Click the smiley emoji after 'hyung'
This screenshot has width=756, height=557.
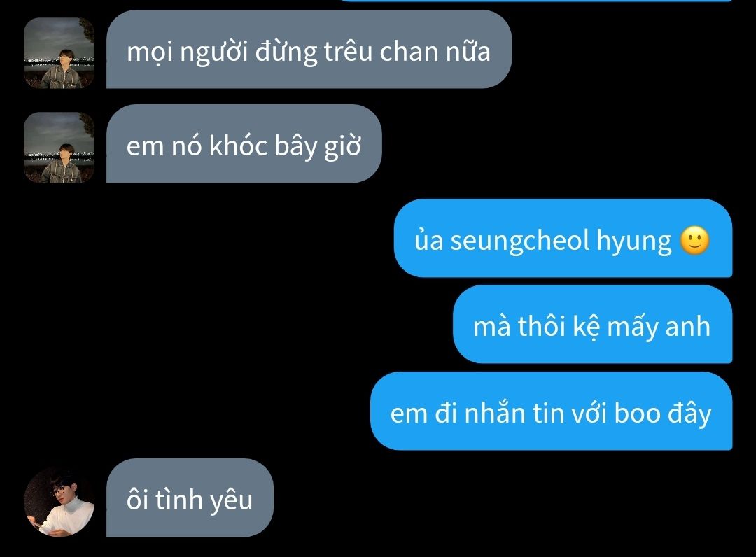694,240
